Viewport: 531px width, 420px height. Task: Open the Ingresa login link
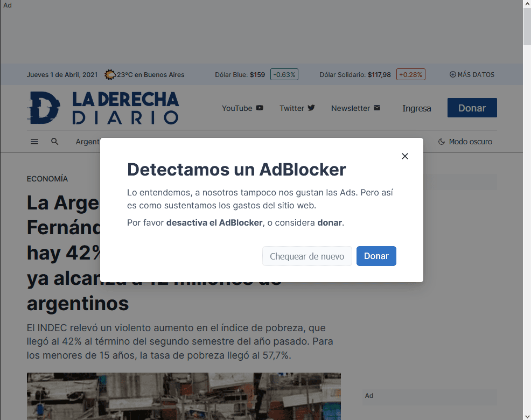click(x=416, y=108)
